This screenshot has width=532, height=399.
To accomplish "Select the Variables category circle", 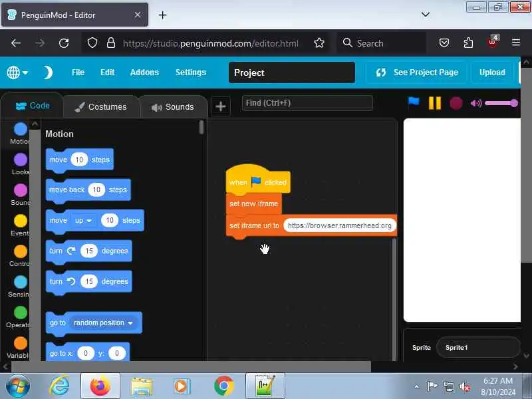I will (x=21, y=343).
